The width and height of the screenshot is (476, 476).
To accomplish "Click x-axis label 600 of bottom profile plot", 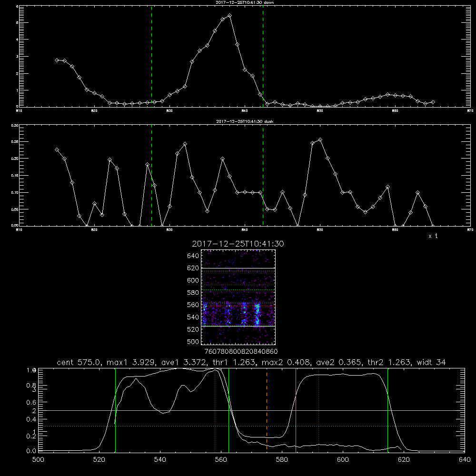I will [x=343, y=460].
